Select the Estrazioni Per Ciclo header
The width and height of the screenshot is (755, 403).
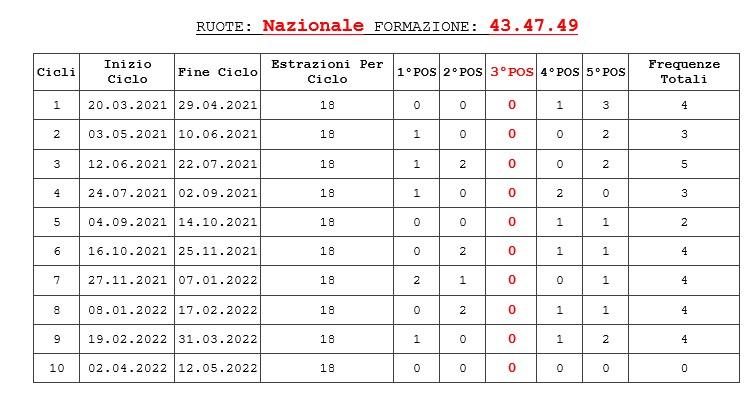point(327,72)
